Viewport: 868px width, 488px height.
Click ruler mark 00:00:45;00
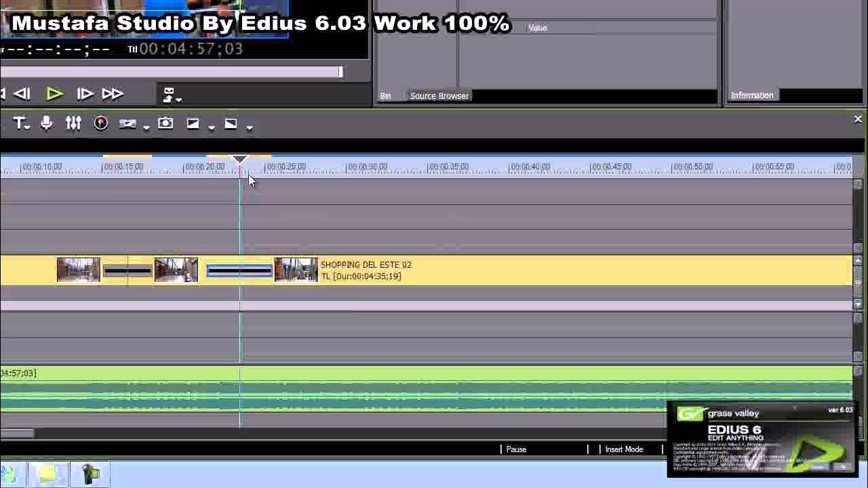pos(611,167)
